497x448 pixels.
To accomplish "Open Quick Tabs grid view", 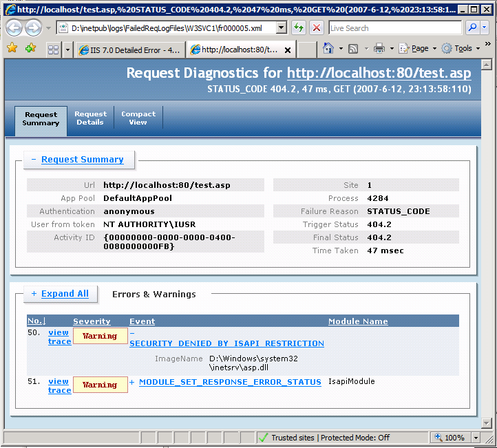I will tap(53, 50).
